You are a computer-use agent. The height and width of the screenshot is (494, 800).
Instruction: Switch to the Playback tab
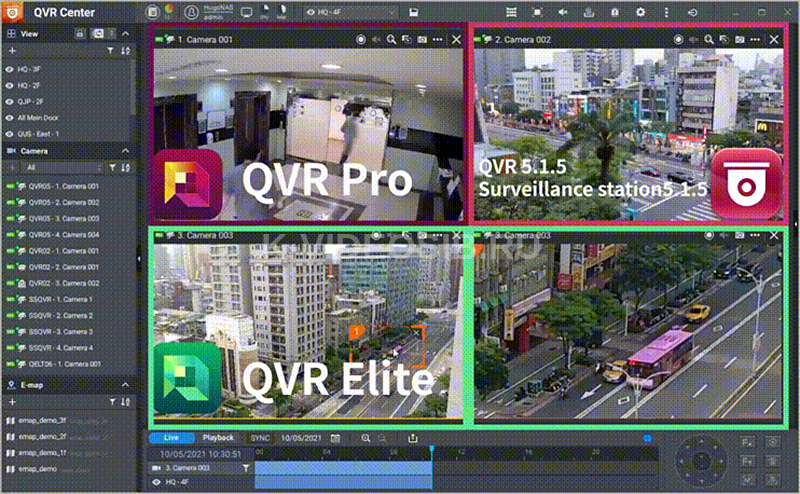click(x=218, y=438)
